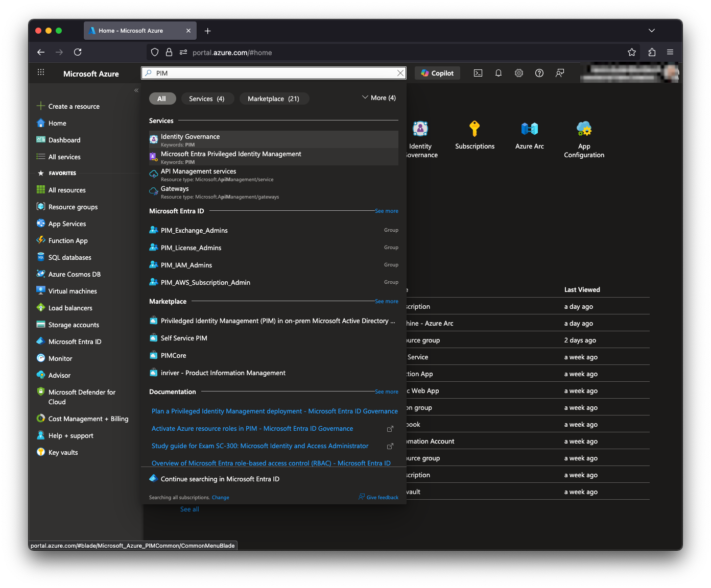Clear the PIM search text
This screenshot has width=711, height=588.
click(x=400, y=73)
